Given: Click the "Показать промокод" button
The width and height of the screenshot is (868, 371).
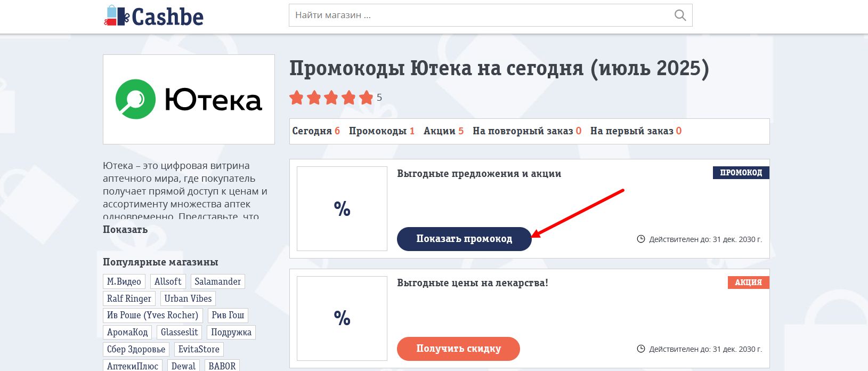Looking at the screenshot, I should tap(464, 239).
